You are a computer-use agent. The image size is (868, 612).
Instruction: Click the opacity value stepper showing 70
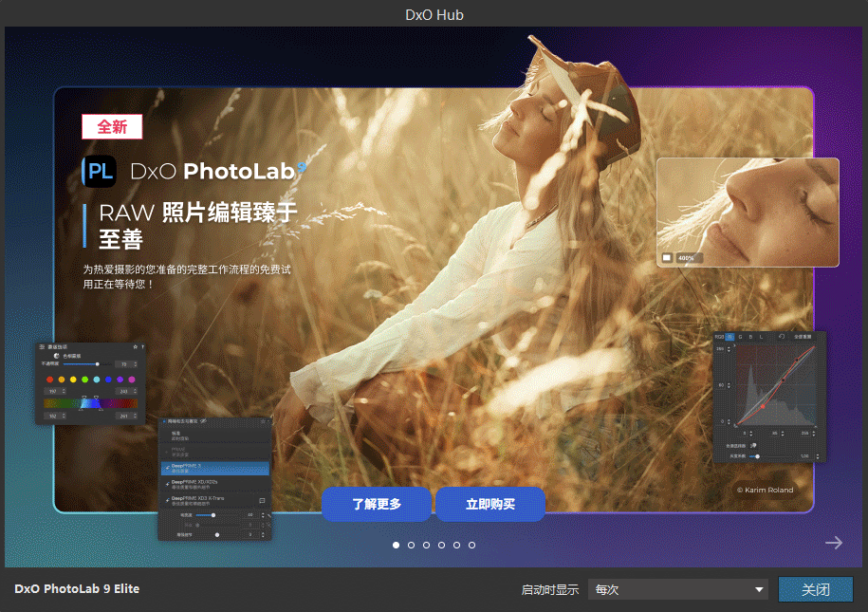tap(122, 363)
